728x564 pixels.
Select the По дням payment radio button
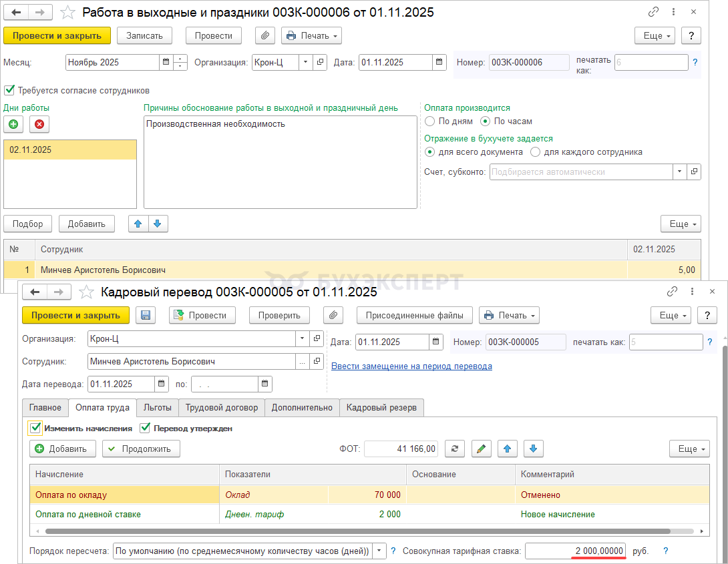coord(429,121)
